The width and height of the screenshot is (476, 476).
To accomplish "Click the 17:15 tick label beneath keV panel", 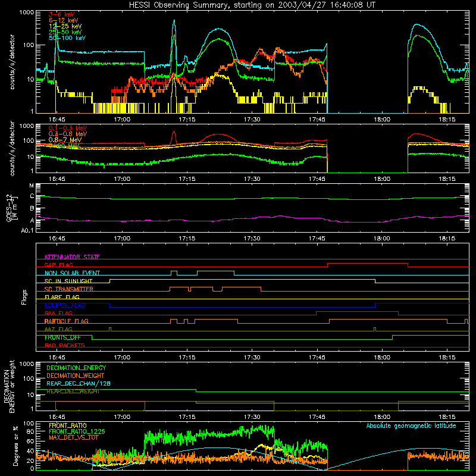I will [x=187, y=120].
